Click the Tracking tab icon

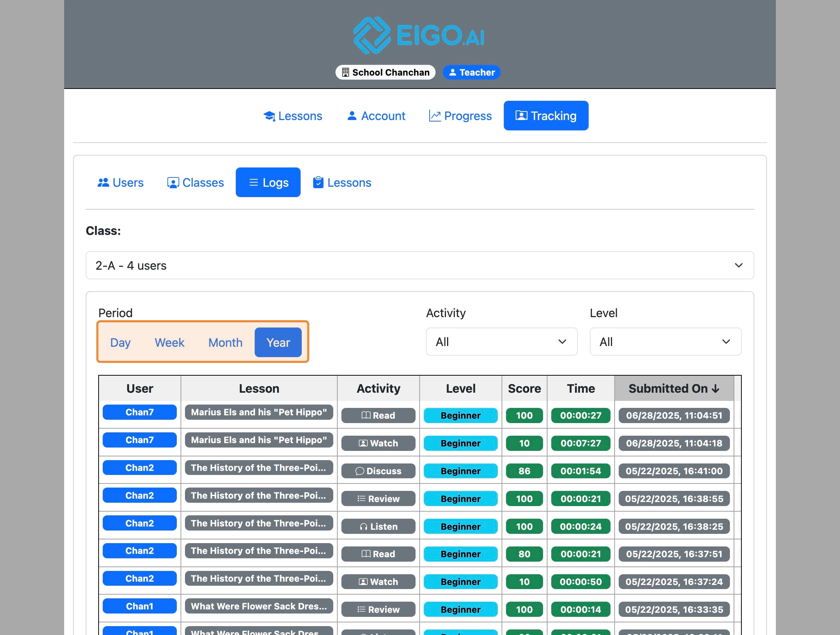[522, 115]
